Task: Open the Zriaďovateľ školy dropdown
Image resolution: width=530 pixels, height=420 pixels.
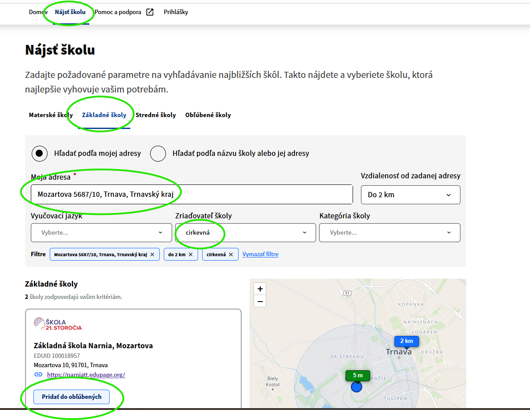Action: click(245, 232)
